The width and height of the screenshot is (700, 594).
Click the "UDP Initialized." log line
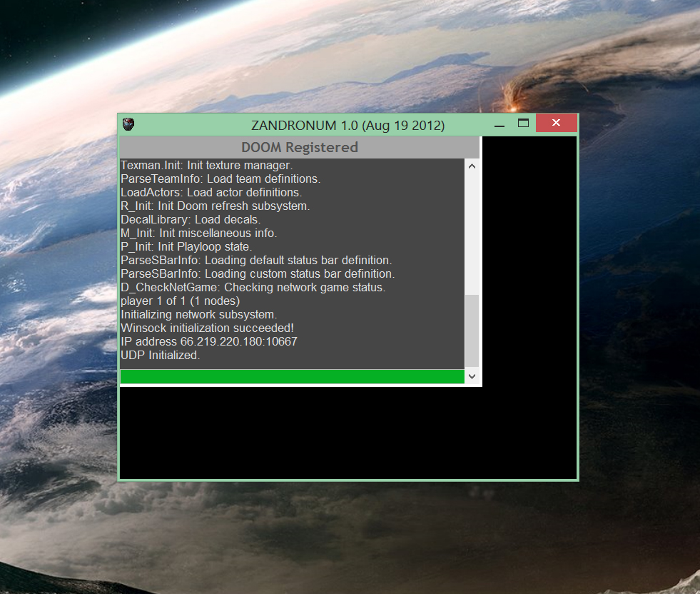coord(161,355)
